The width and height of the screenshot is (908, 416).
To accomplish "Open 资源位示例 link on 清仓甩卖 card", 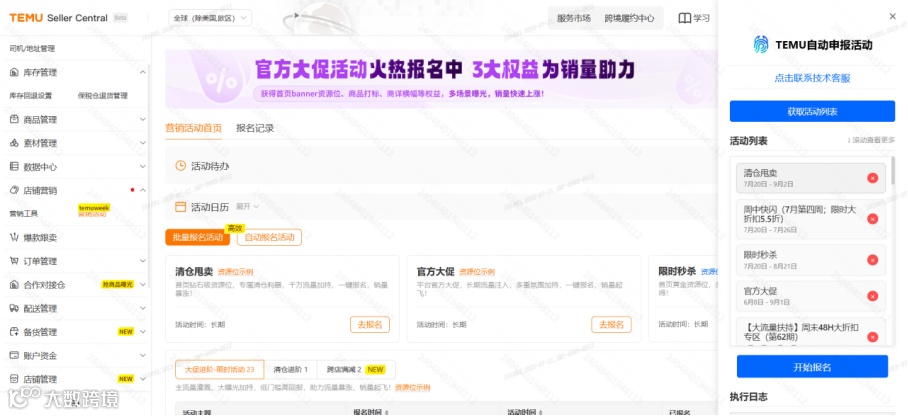I will pos(236,272).
